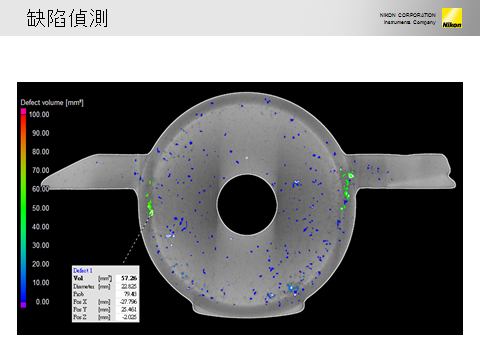Image resolution: width=480 pixels, height=360 pixels.
Task: Click the 20.00 scale label
Action: pos(41,264)
